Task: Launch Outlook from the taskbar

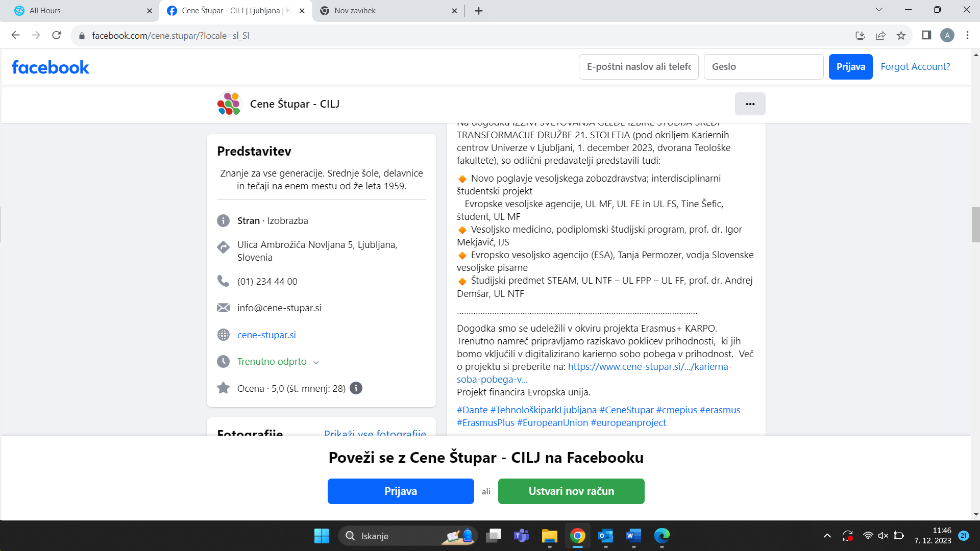Action: (x=605, y=536)
